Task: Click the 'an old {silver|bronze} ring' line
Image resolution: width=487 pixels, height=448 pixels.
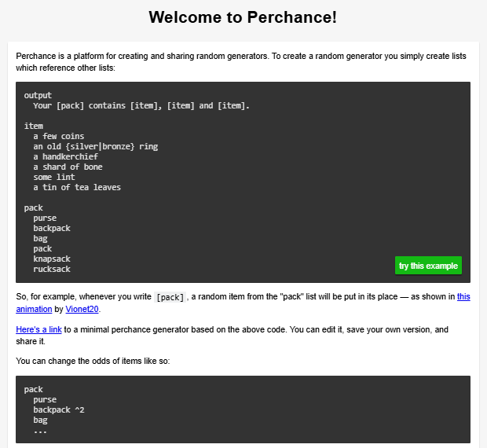Action: click(x=96, y=146)
